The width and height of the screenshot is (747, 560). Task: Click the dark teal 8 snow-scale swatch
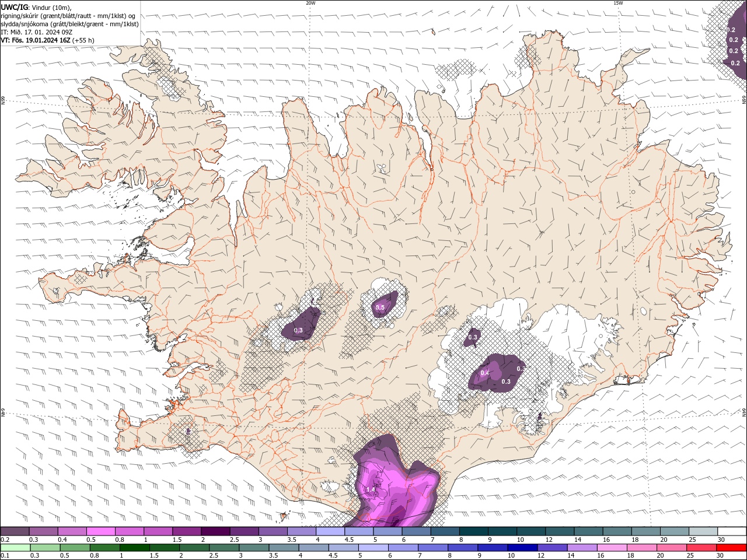tap(474, 531)
